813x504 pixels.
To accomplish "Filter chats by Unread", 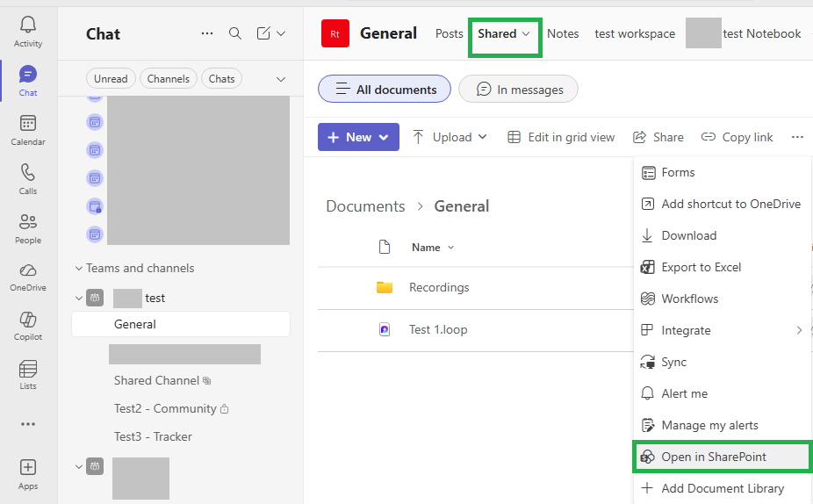I will (x=111, y=79).
